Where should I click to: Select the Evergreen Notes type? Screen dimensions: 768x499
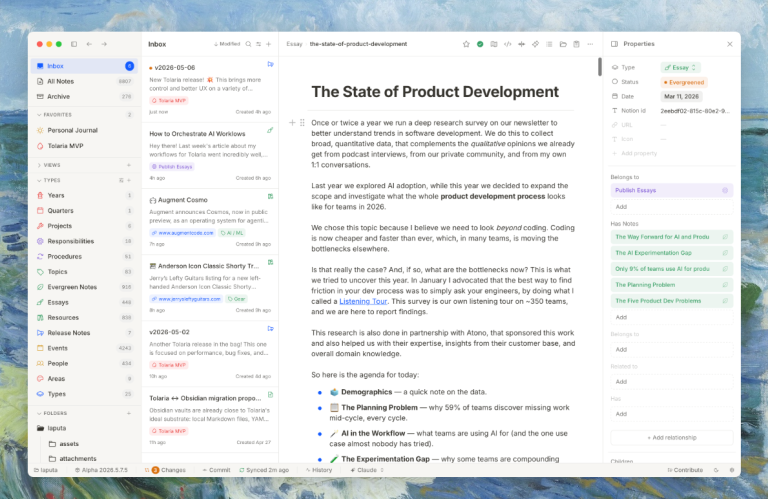coord(85,287)
